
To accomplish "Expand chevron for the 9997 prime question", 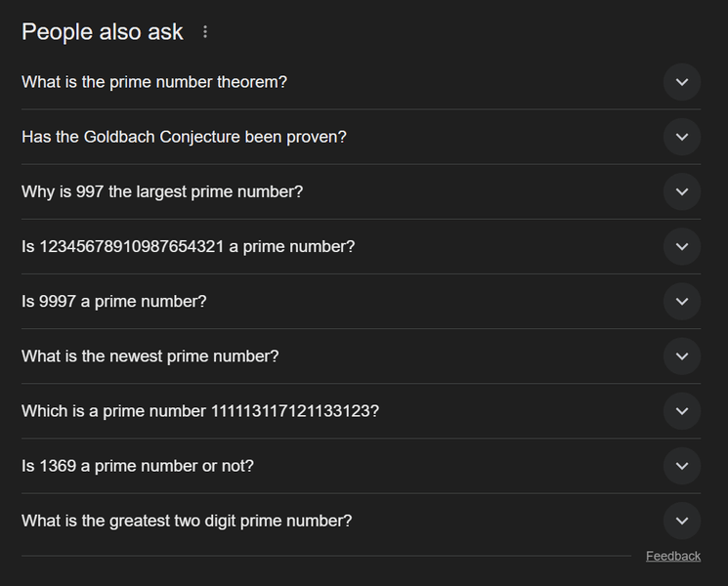I will pos(682,301).
